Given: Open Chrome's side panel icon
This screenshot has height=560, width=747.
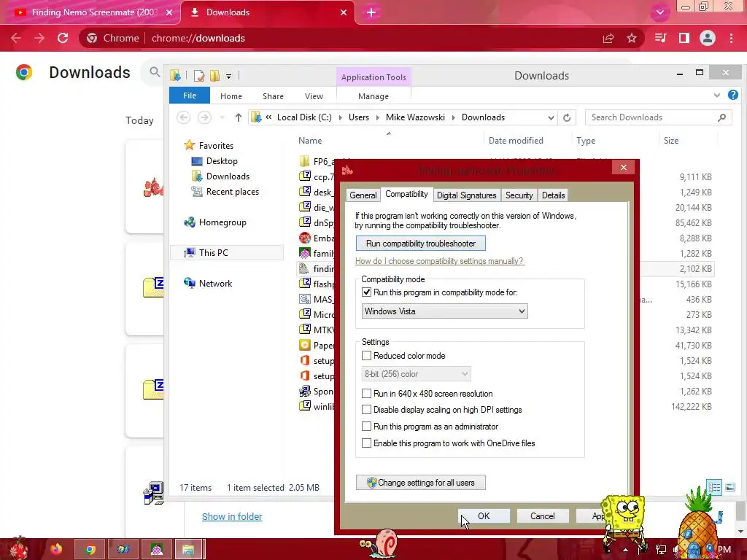Looking at the screenshot, I should coord(684,38).
